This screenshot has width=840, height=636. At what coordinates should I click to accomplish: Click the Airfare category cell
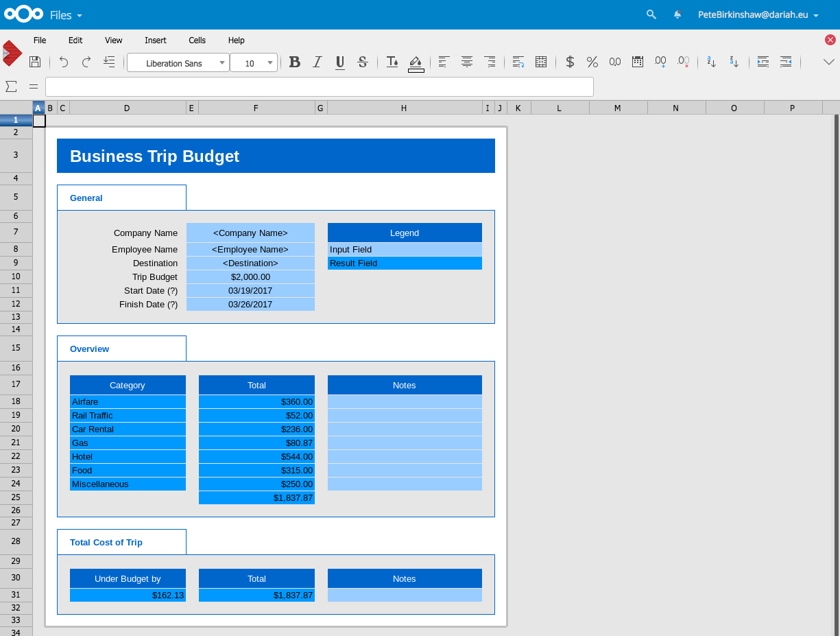128,402
